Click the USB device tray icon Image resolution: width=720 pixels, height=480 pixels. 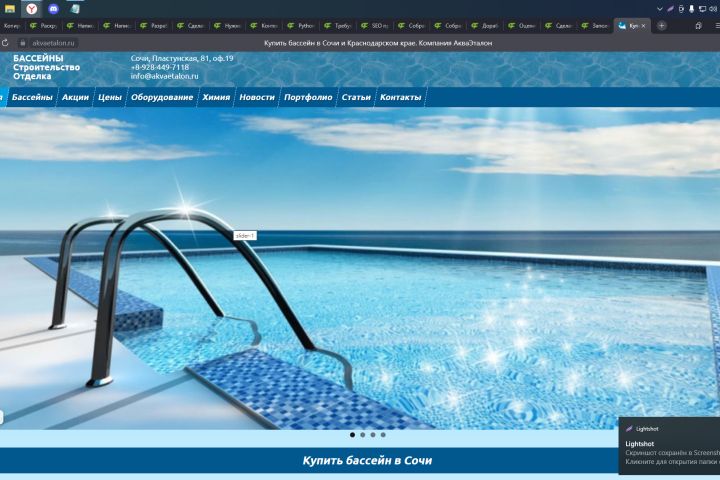coord(681,9)
